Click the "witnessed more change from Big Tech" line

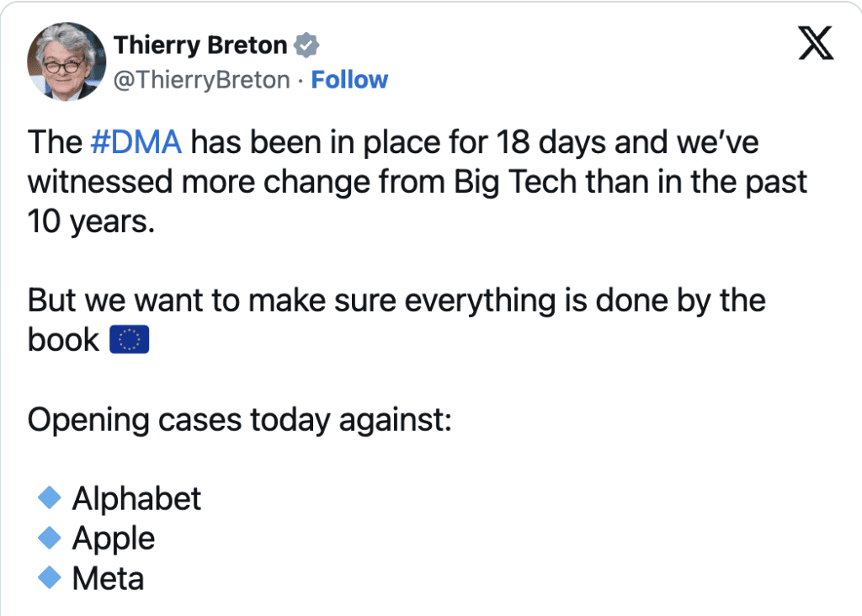[302, 182]
